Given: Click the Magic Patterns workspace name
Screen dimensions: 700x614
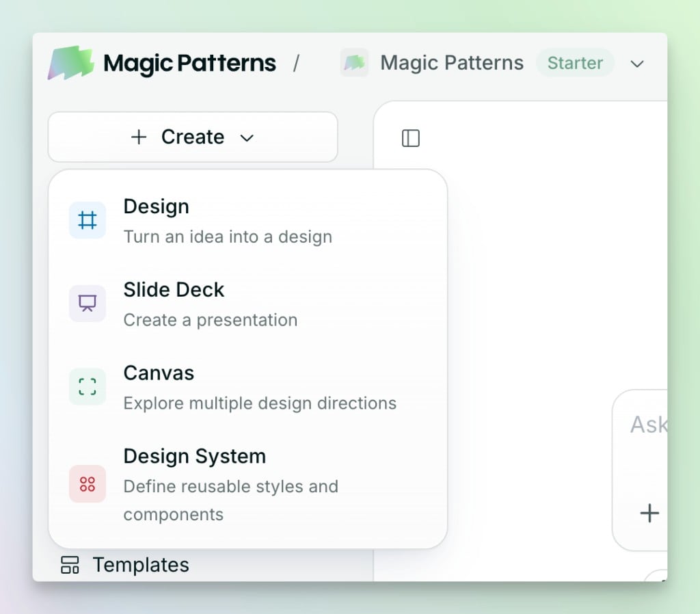Looking at the screenshot, I should 452,62.
